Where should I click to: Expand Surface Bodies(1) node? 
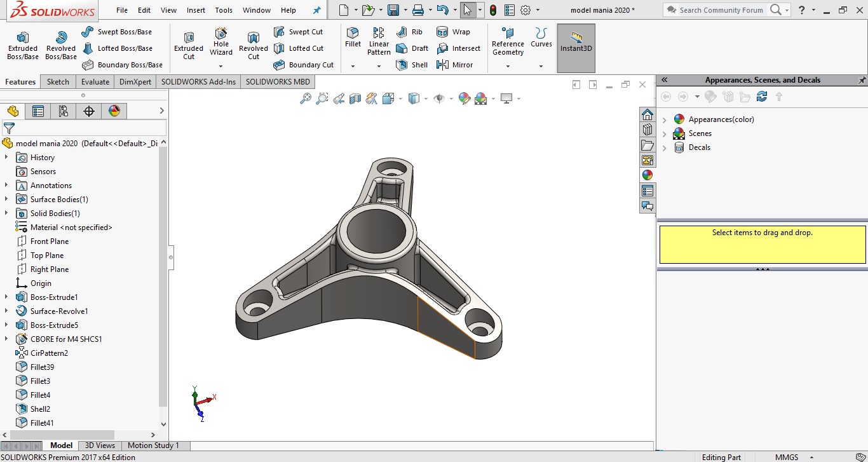coord(6,199)
